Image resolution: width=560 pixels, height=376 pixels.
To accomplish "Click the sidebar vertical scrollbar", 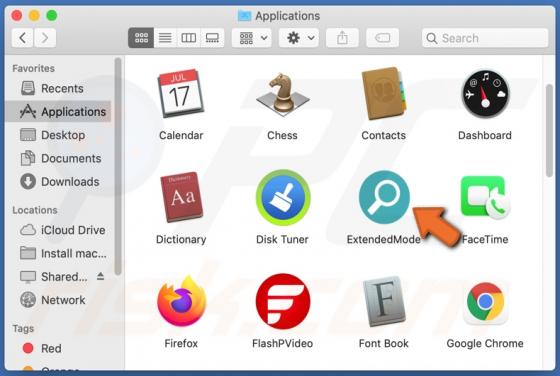I will [118, 167].
